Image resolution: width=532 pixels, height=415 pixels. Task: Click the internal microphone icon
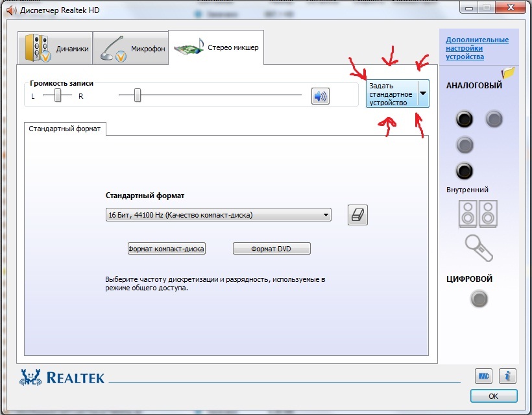tap(479, 248)
